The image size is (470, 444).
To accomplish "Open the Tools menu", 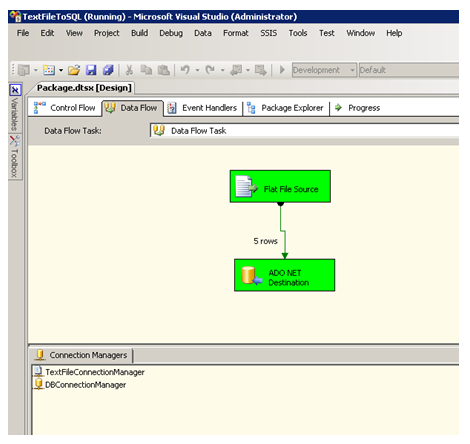I will pyautogui.click(x=298, y=33).
